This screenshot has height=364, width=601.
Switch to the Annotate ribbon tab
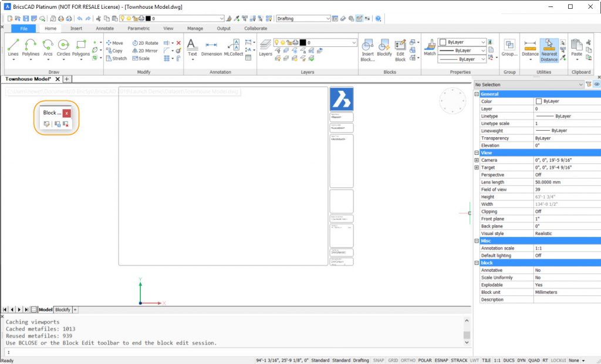click(x=104, y=28)
